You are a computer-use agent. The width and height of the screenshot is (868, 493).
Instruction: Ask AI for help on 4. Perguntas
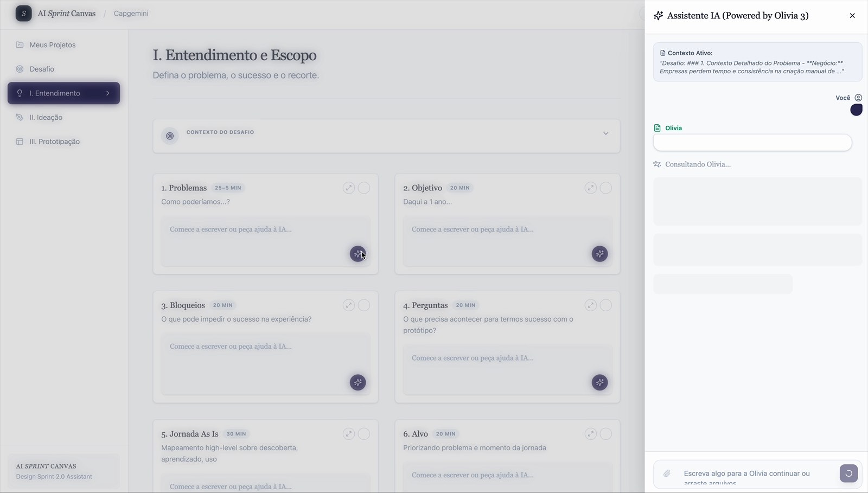click(x=599, y=382)
